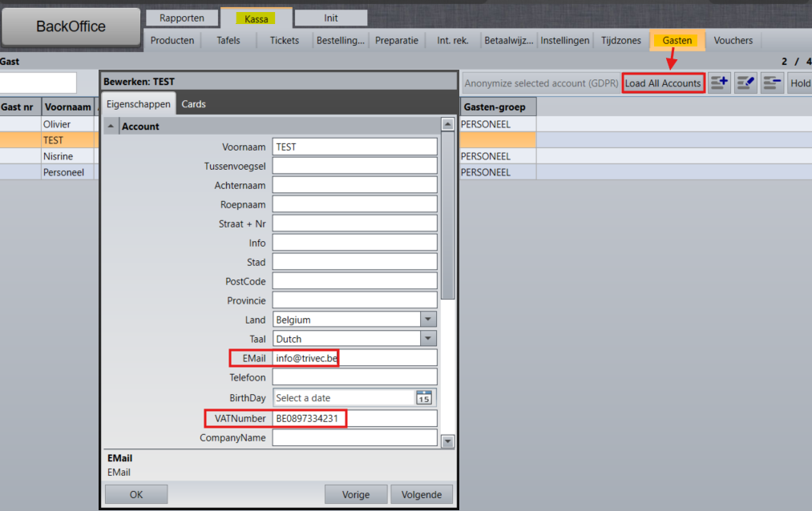The height and width of the screenshot is (511, 812).
Task: Click Anonymize selected account (GDPR) button
Action: pyautogui.click(x=541, y=83)
